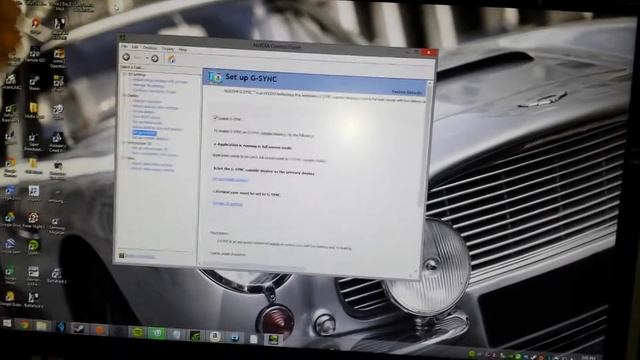Open Steam from the taskbar
Image resolution: width=640 pixels, height=360 pixels.
78,329
